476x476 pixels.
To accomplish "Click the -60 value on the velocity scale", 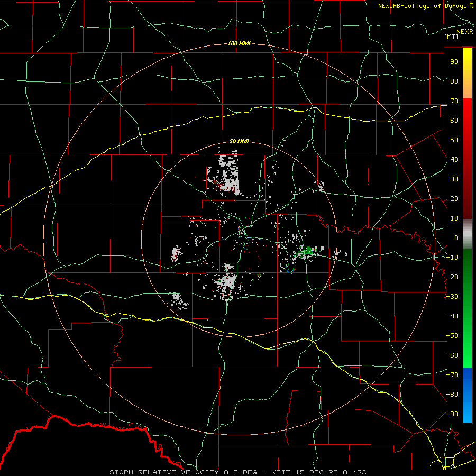I will coord(452,355).
